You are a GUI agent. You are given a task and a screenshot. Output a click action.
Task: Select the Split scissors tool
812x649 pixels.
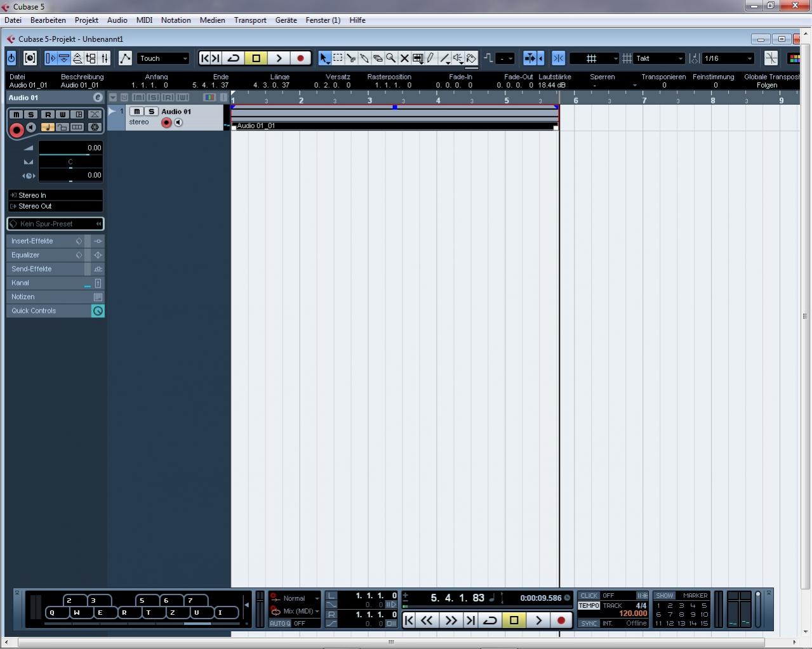351,58
